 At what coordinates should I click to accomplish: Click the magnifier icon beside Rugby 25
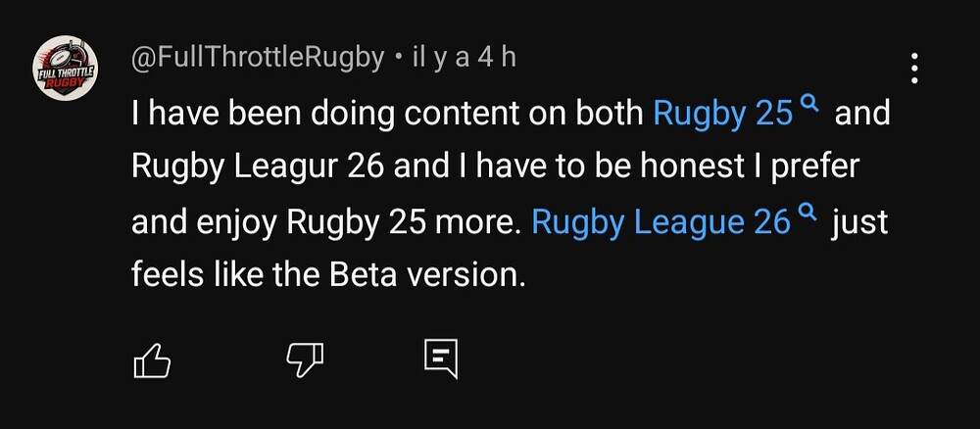tap(808, 103)
